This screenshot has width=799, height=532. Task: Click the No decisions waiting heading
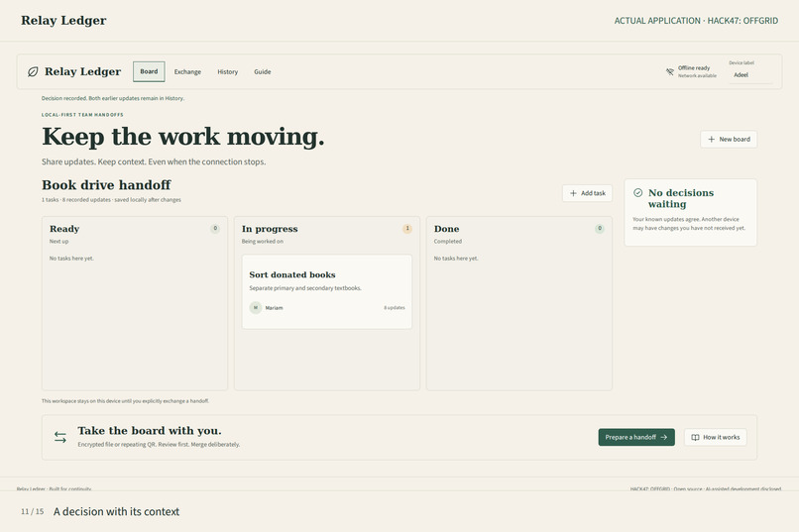click(681, 198)
